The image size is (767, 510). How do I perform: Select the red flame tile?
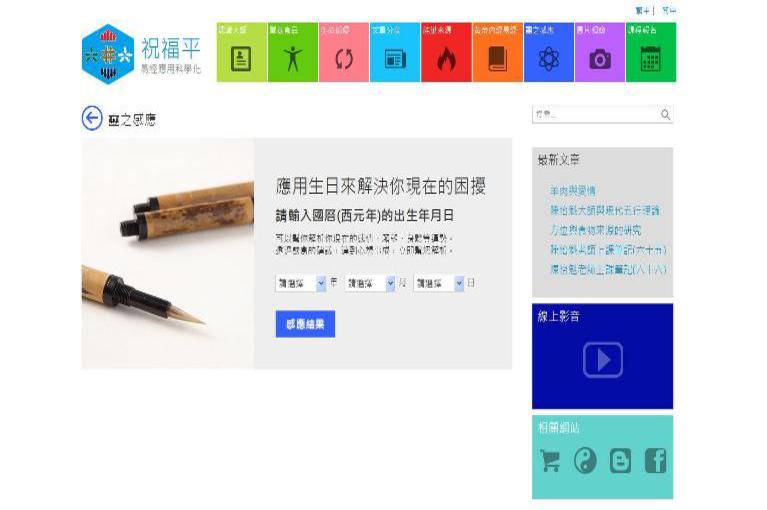click(x=446, y=52)
